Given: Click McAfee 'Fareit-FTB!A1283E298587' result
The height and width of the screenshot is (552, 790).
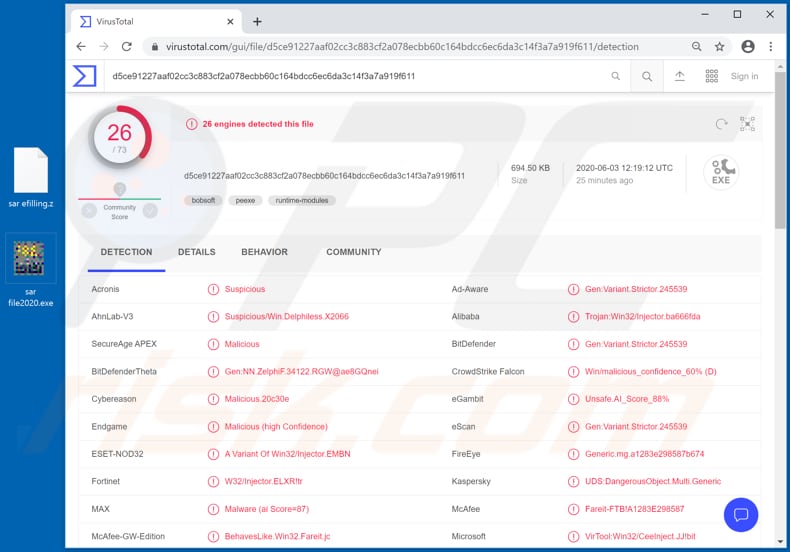Looking at the screenshot, I should coord(634,509).
